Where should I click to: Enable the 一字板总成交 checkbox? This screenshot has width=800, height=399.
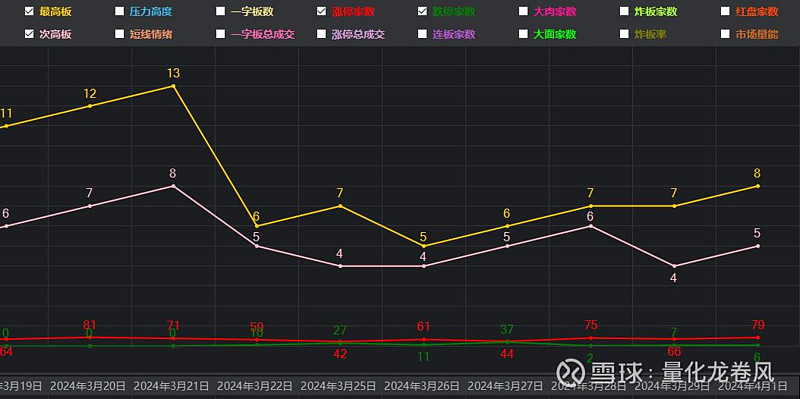pos(220,34)
